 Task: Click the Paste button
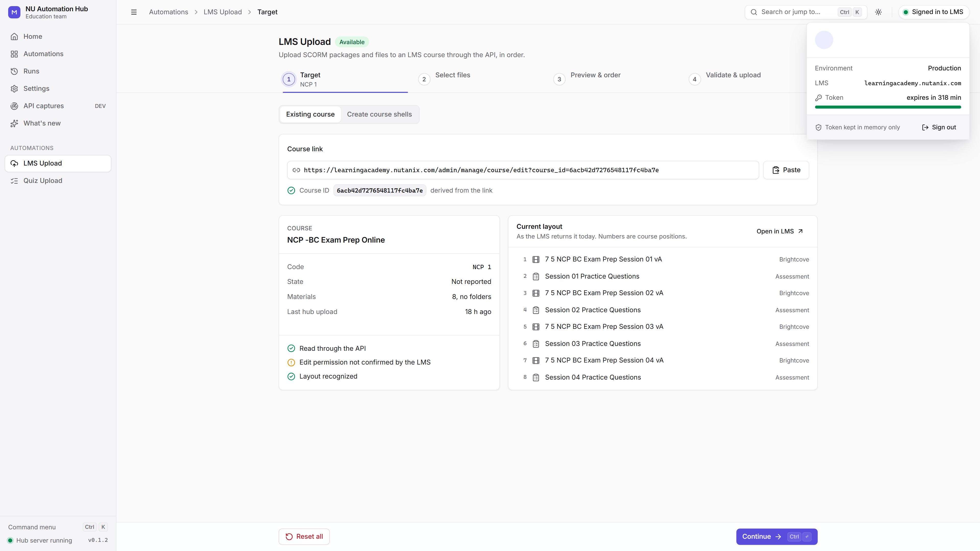click(786, 170)
